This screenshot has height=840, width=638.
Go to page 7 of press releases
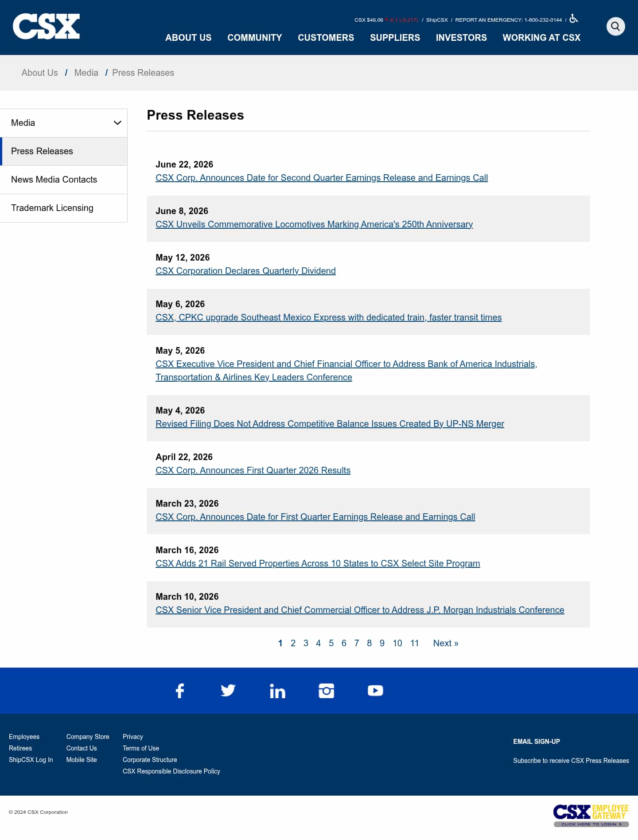click(357, 643)
